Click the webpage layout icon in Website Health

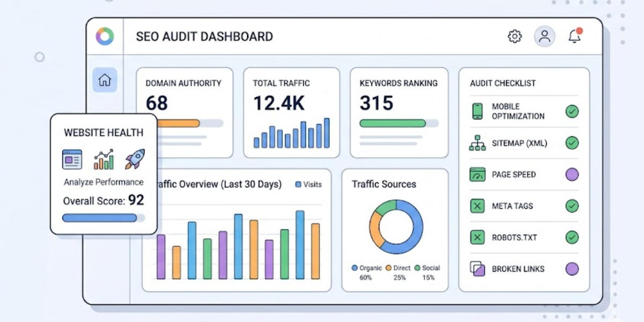coord(72,159)
